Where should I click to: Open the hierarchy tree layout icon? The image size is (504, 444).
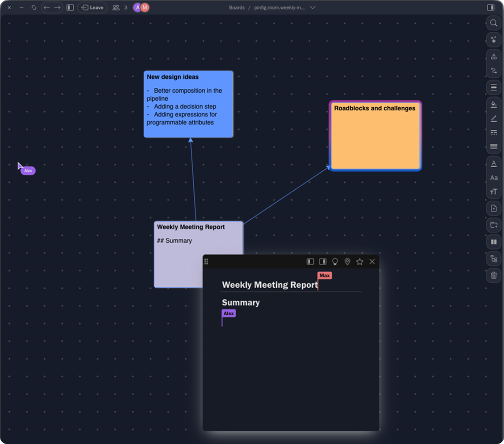pyautogui.click(x=493, y=259)
